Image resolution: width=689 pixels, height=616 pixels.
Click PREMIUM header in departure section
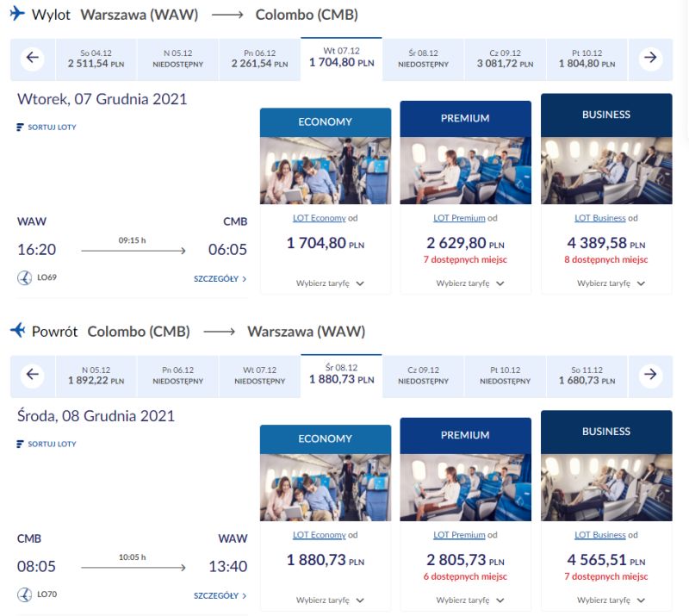[466, 119]
